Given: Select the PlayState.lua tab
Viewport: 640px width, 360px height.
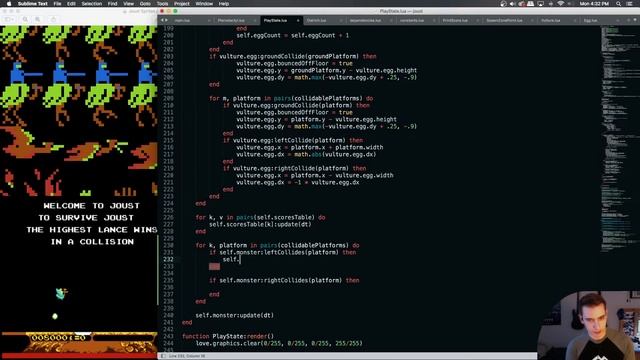Looking at the screenshot, I should (275, 20).
